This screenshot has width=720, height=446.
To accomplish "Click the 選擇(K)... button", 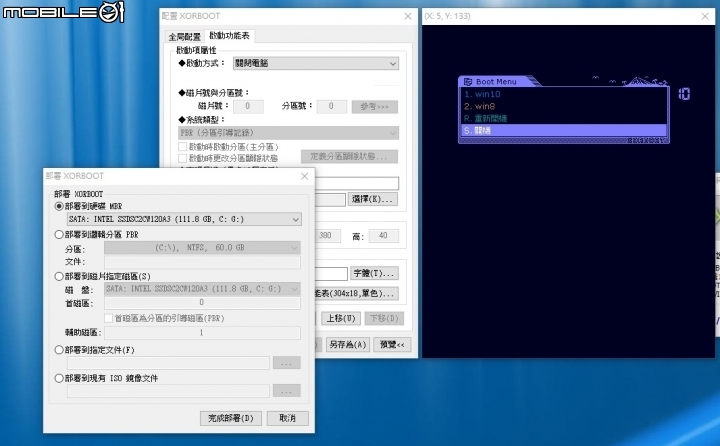I will [372, 199].
